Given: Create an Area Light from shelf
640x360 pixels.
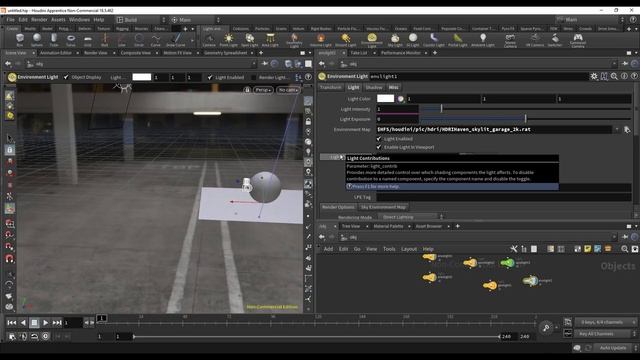Looking at the screenshot, I should pyautogui.click(x=270, y=40).
